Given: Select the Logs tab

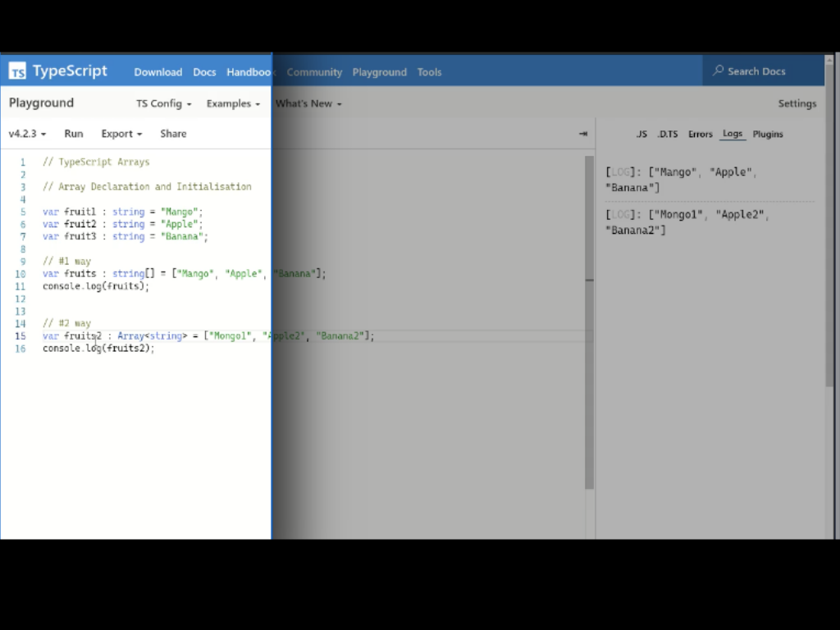Looking at the screenshot, I should click(x=732, y=134).
